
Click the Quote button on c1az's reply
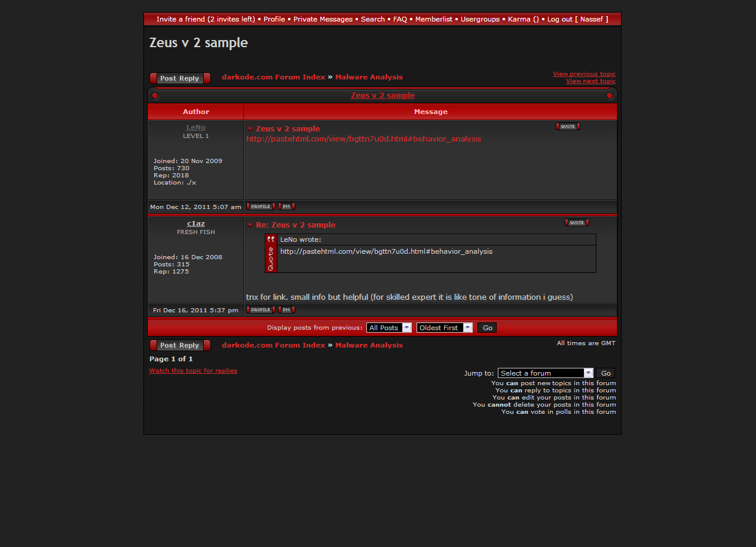(x=576, y=223)
